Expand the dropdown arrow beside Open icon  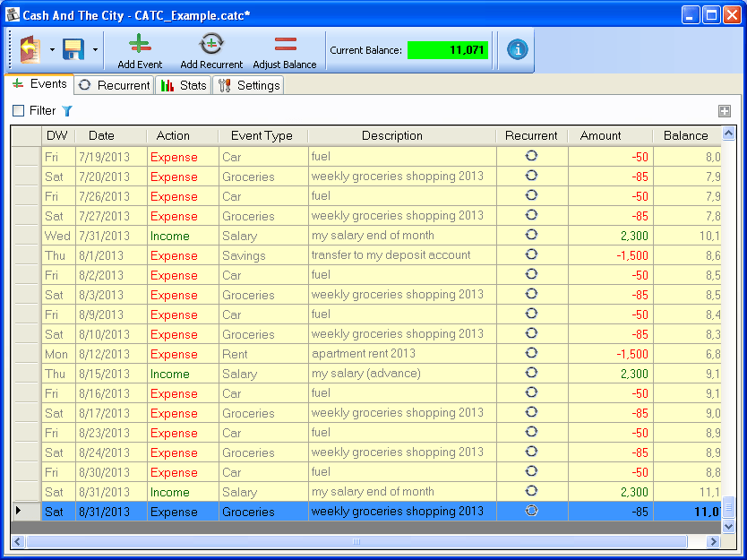(52, 50)
